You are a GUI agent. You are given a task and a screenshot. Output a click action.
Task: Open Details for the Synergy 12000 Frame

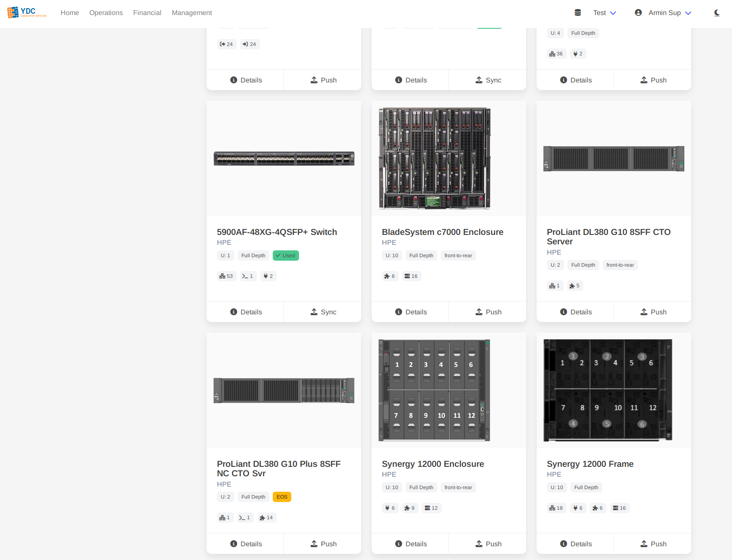pos(575,544)
